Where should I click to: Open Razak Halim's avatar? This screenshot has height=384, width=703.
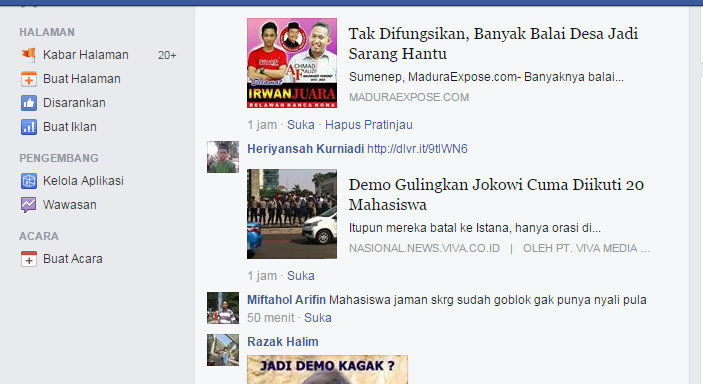coord(223,350)
